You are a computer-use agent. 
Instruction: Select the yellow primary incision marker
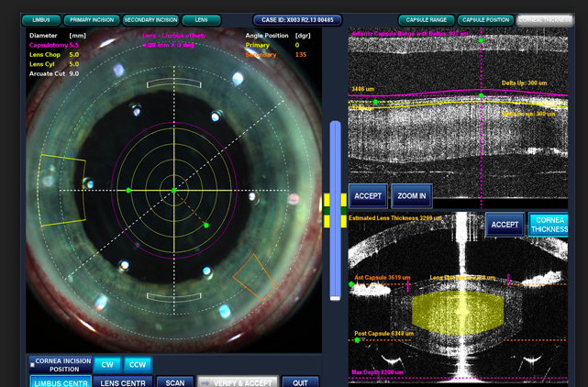[64, 190]
